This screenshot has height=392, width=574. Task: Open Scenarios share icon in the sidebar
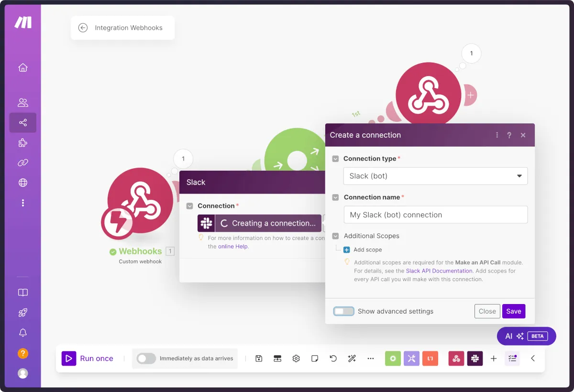23,123
